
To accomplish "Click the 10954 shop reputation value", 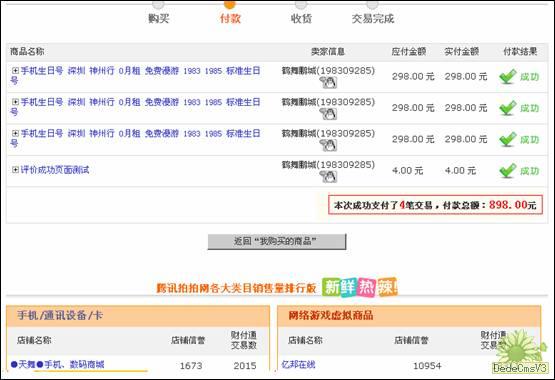I will click(x=427, y=365).
